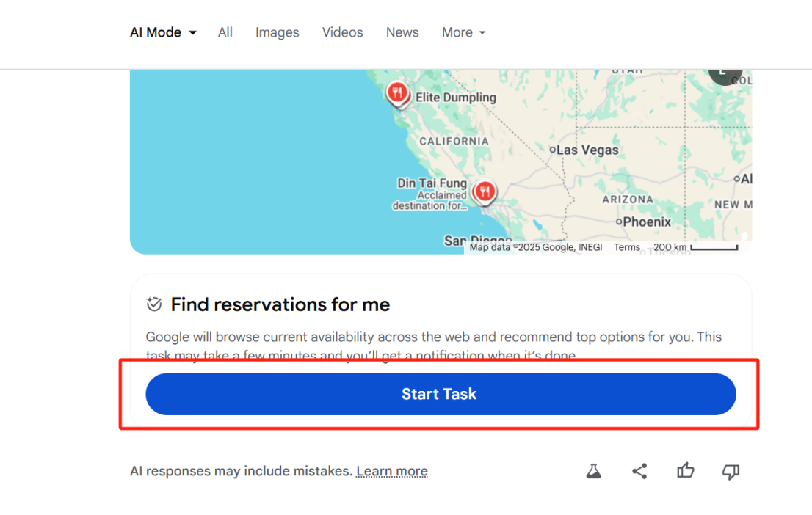
Task: Open the Learn more link
Action: (392, 471)
